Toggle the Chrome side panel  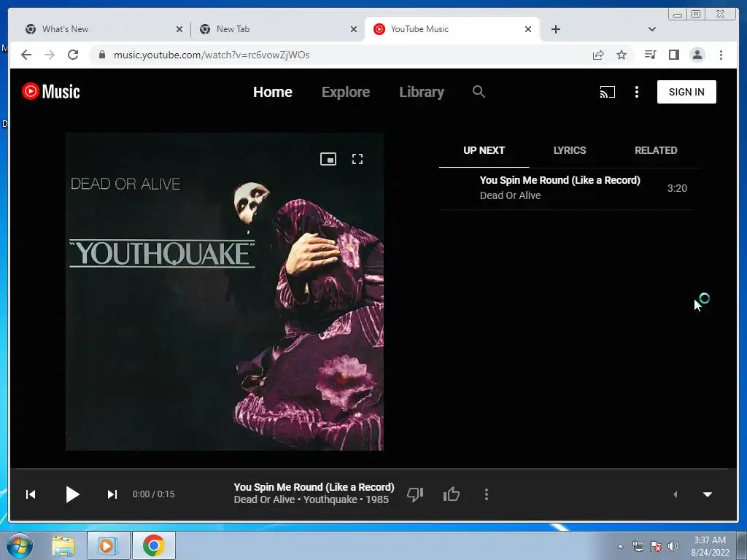(x=673, y=55)
